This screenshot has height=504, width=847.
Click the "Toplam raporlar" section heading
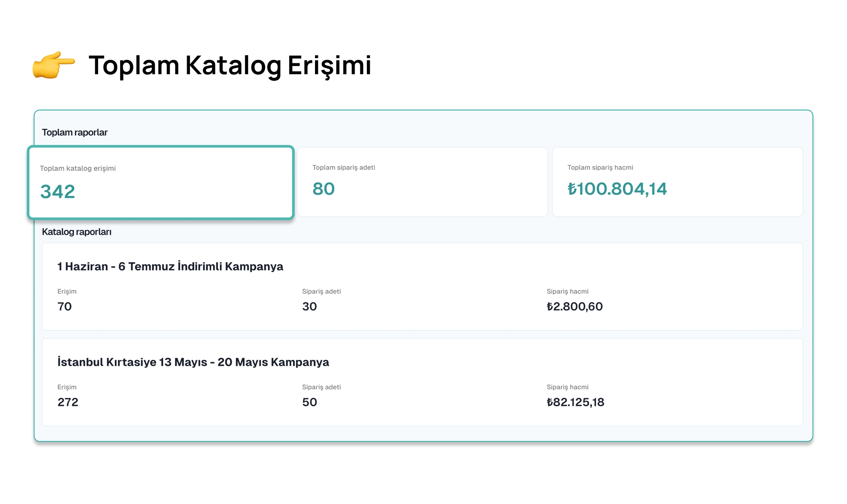click(x=75, y=132)
